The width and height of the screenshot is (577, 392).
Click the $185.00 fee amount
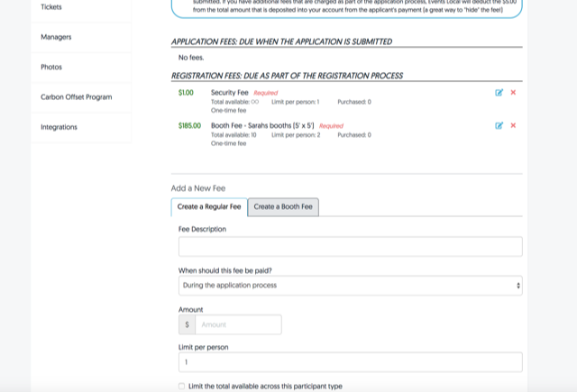click(189, 125)
